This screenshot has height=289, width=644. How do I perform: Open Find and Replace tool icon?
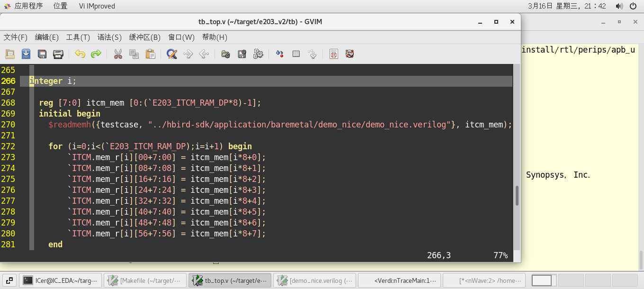tap(172, 54)
